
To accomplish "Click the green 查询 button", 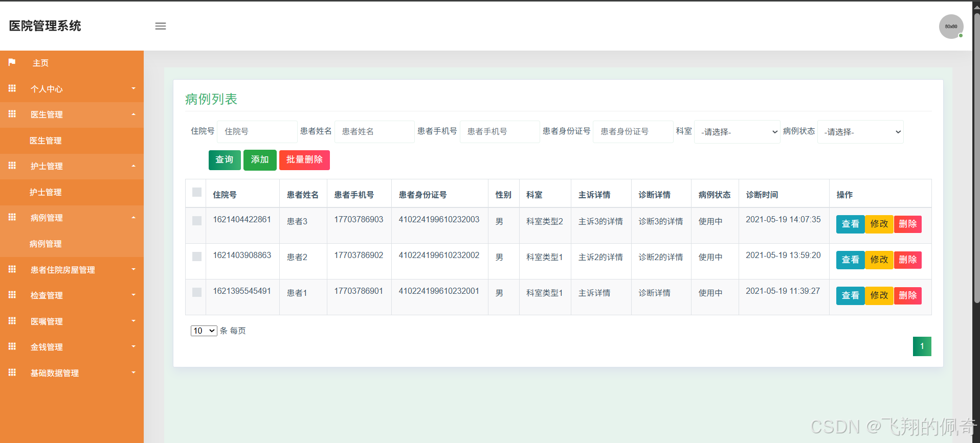I will click(x=225, y=160).
